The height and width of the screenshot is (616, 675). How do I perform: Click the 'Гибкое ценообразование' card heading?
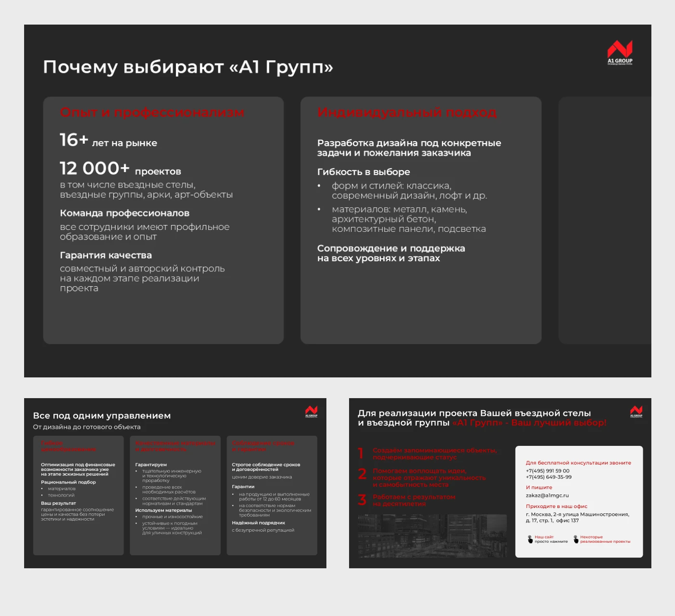68,446
